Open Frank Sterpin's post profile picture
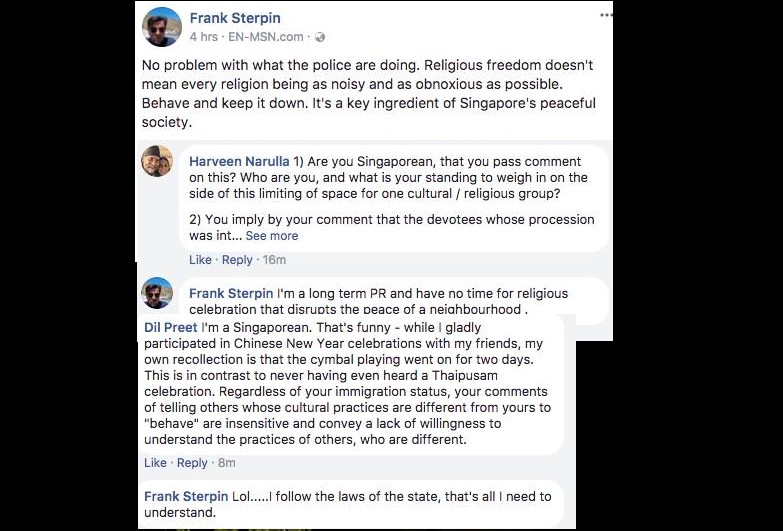This screenshot has height=531, width=783. pyautogui.click(x=162, y=27)
